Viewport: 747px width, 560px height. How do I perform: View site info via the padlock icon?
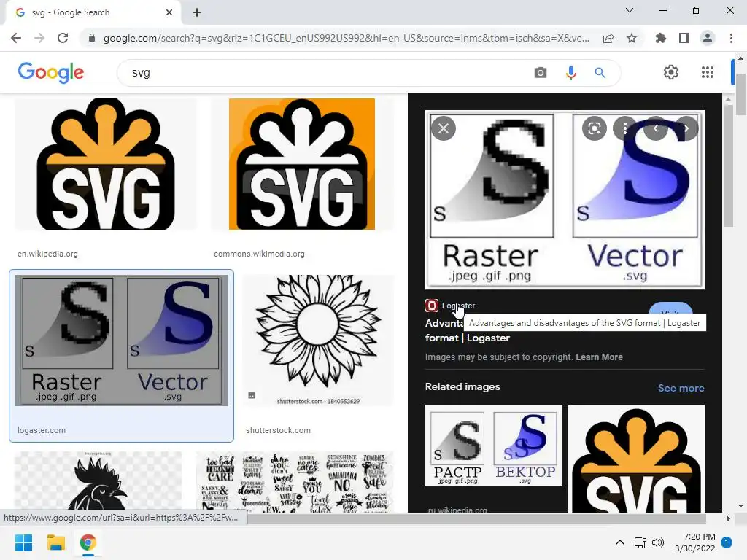click(x=92, y=38)
